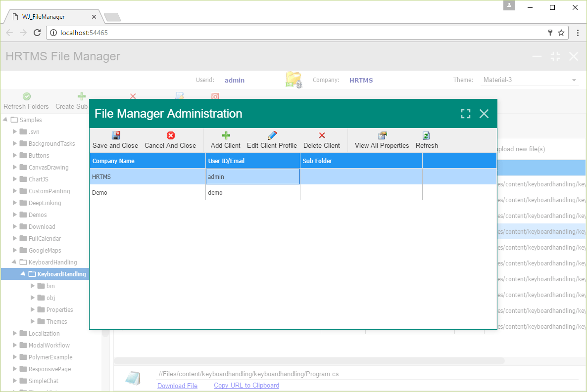This screenshot has height=392, width=587.
Task: Open the Chrome menu with three dots
Action: click(x=578, y=32)
